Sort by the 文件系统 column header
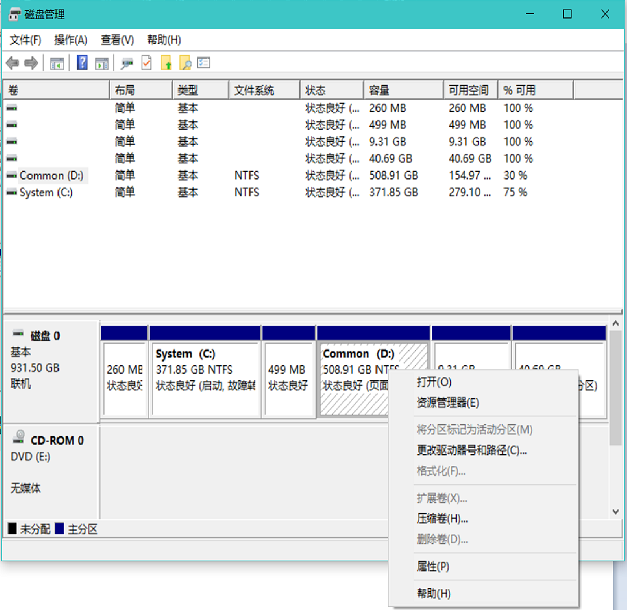The height and width of the screenshot is (610, 627). click(264, 90)
